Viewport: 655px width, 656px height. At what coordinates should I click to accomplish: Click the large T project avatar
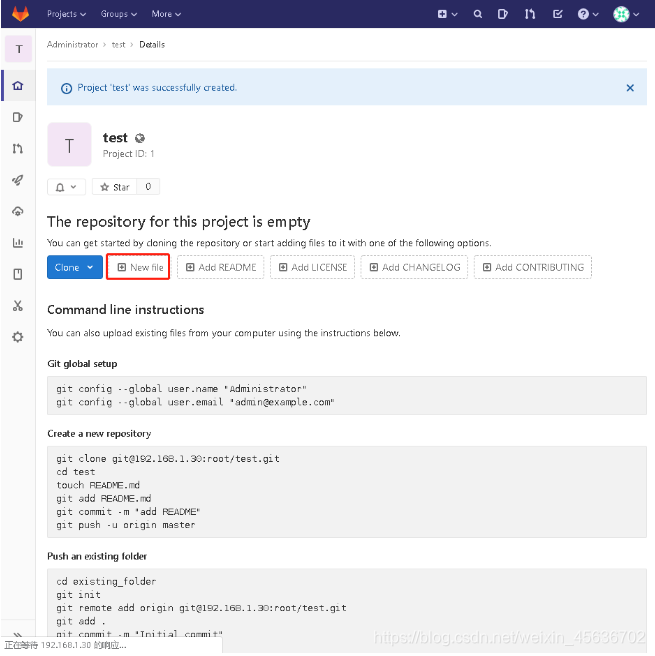point(69,144)
